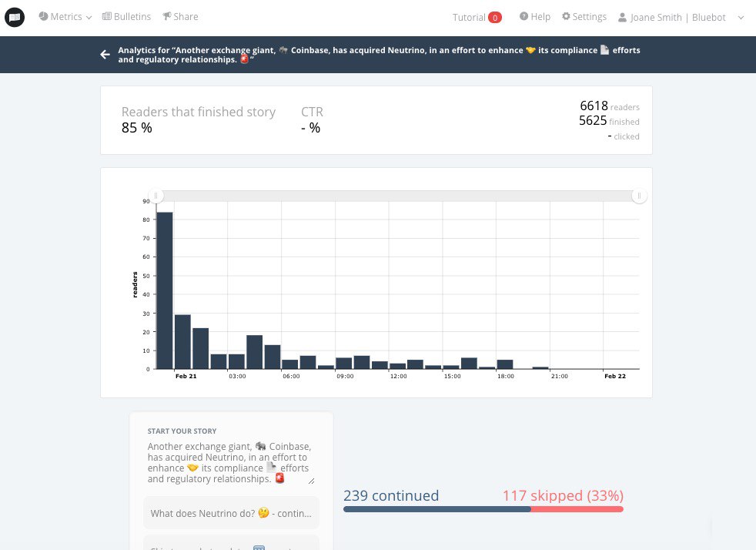
Task: Click the Metrics pie chart icon
Action: click(x=43, y=16)
